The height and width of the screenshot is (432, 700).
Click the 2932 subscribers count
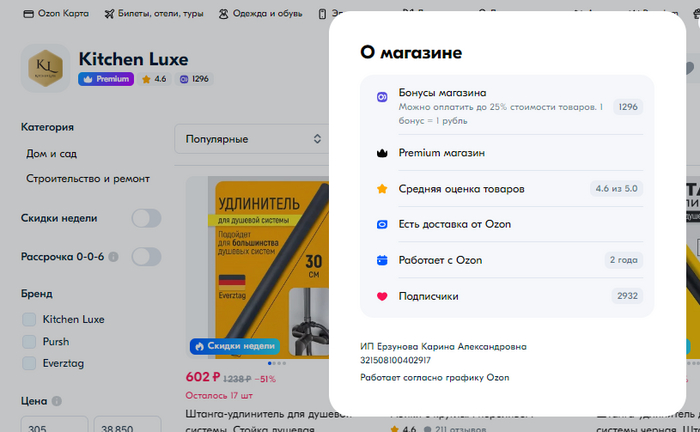tap(627, 296)
